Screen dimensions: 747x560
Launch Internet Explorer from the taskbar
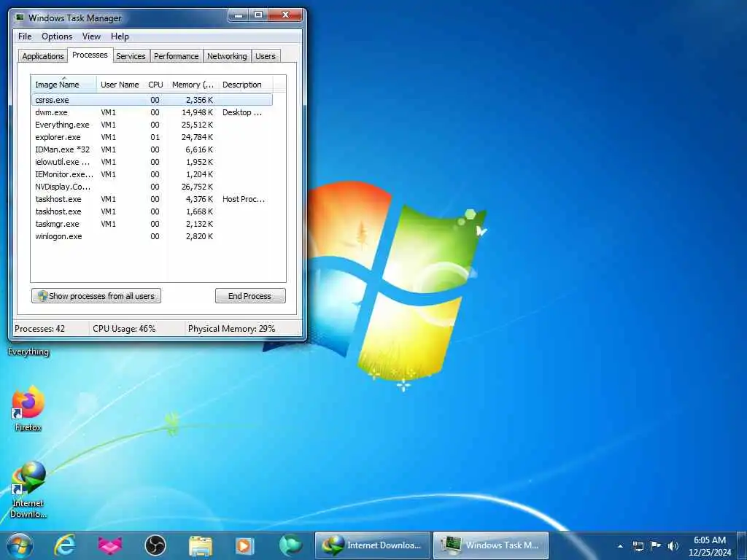65,545
